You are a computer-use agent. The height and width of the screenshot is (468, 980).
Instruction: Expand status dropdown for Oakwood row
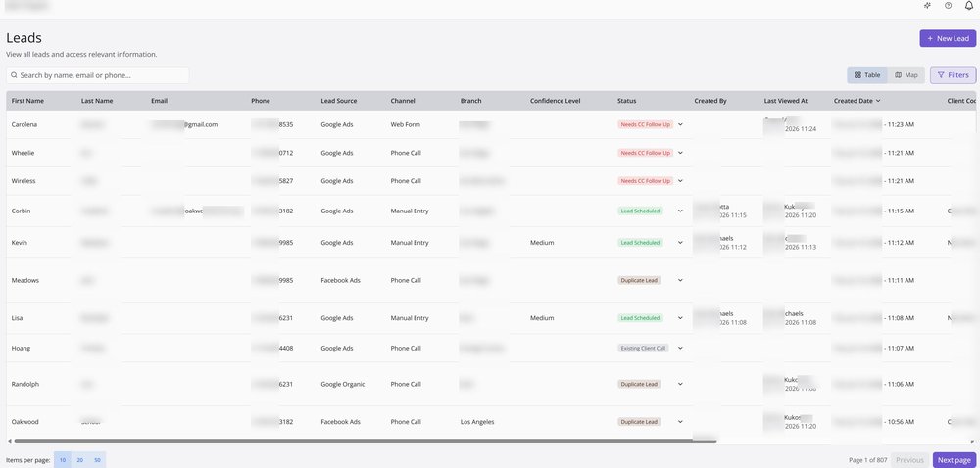pyautogui.click(x=680, y=422)
